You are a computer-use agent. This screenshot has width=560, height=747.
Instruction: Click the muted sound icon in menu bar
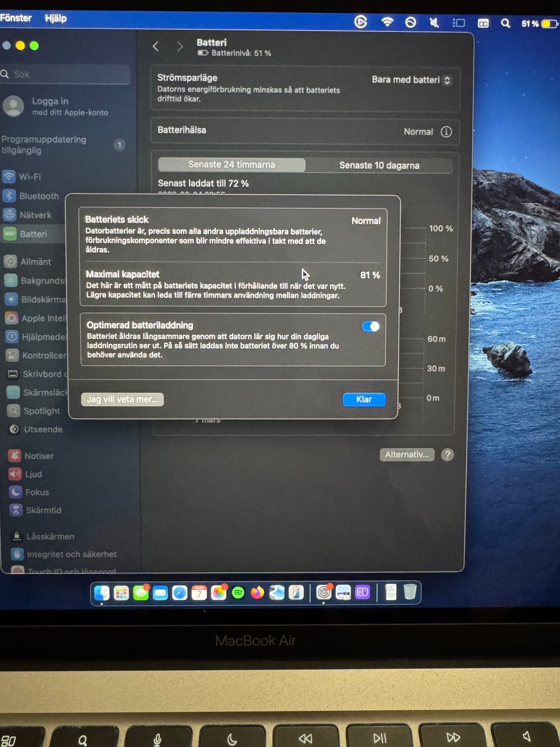tap(434, 23)
